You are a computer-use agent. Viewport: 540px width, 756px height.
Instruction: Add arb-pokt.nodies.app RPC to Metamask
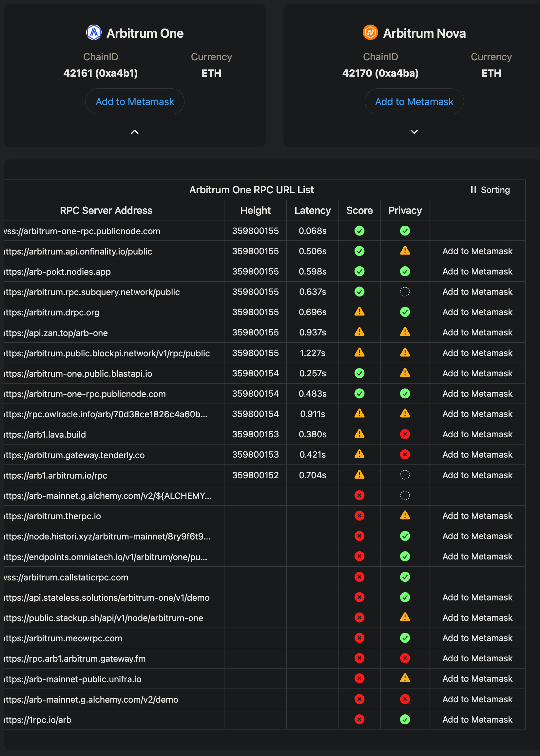[477, 272]
